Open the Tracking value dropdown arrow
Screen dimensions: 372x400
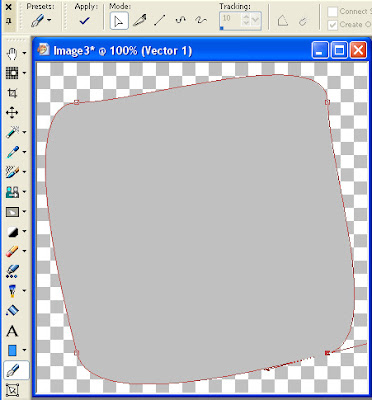click(x=256, y=20)
